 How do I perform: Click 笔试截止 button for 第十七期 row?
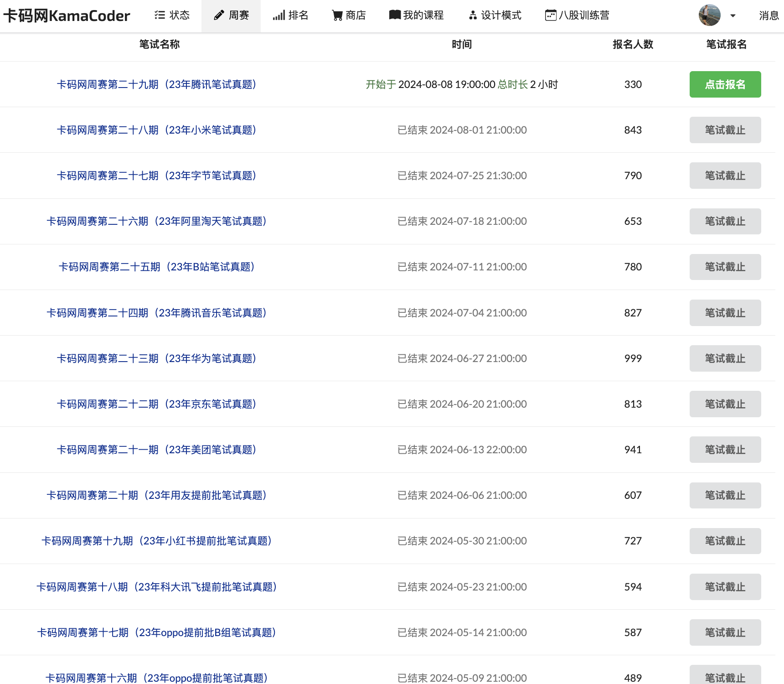click(725, 632)
